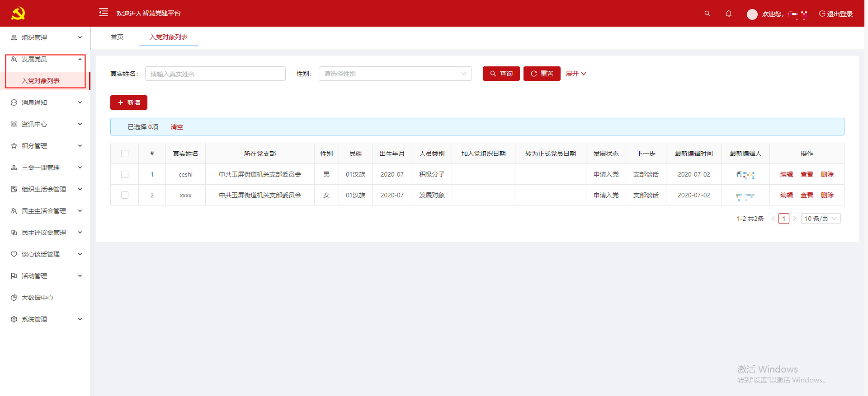The image size is (868, 396).
Task: Click 所在党支部 column header
Action: click(x=260, y=154)
